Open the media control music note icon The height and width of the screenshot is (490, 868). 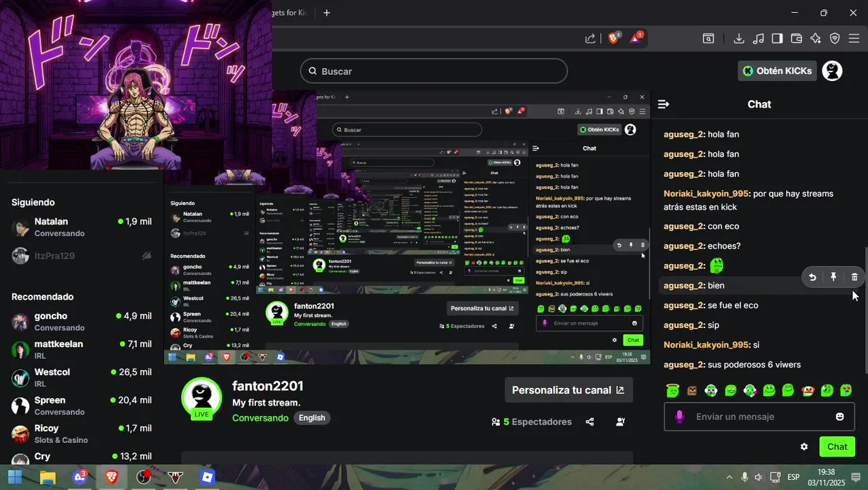(758, 39)
